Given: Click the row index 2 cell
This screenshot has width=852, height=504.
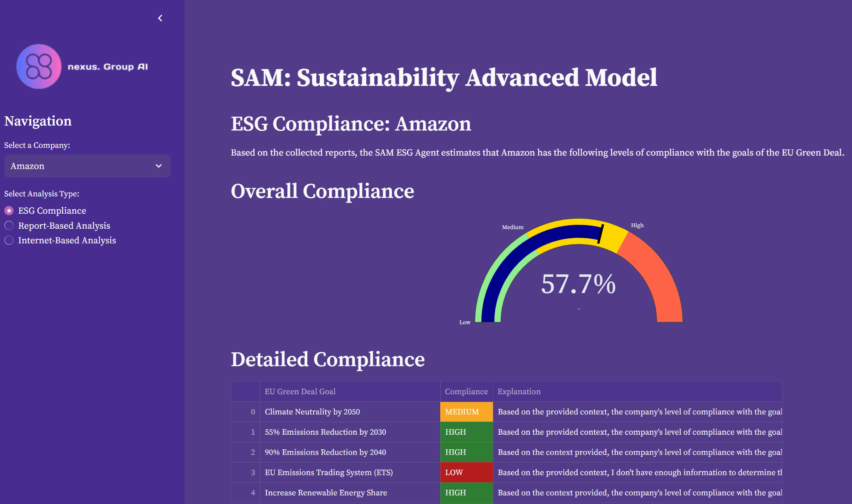Looking at the screenshot, I should [x=253, y=452].
